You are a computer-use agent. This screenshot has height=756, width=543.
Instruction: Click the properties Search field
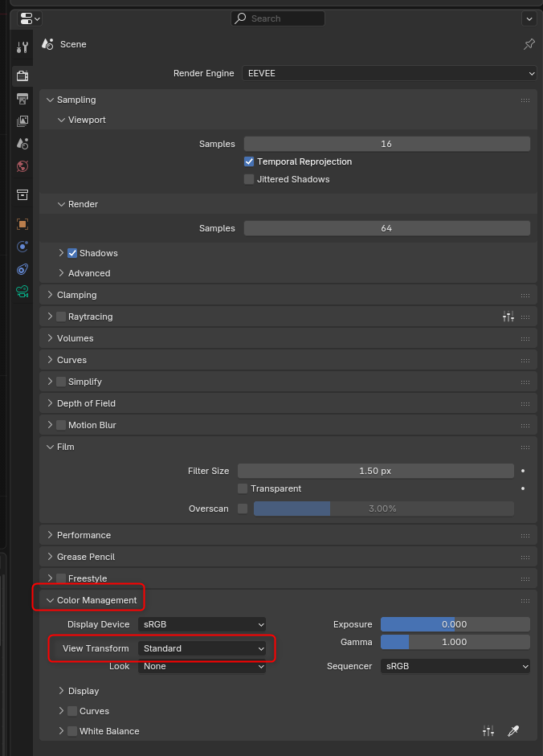(278, 18)
